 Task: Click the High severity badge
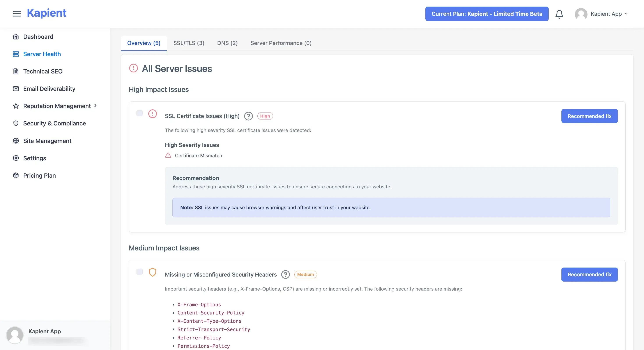tap(265, 116)
